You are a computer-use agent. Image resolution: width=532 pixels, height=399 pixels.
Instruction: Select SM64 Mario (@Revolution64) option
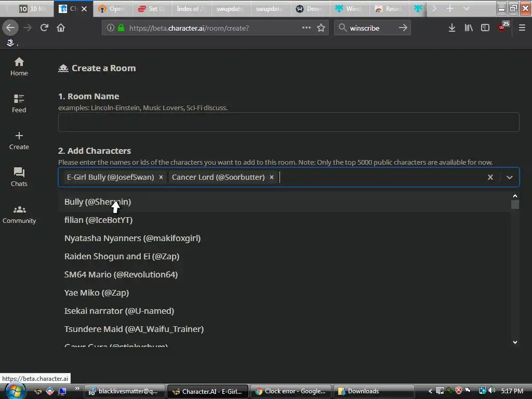click(x=284, y=274)
